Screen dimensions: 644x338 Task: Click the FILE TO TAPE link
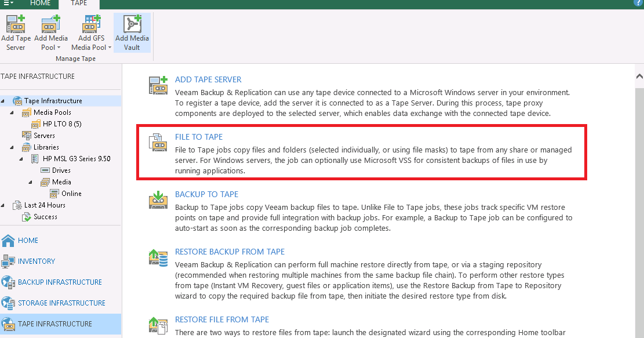198,137
